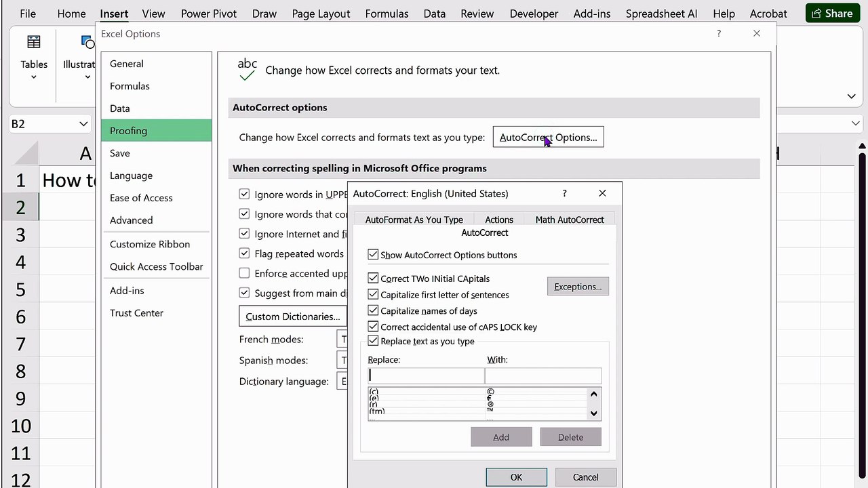868x488 pixels.
Task: Open the French modes dropdown
Action: pyautogui.click(x=342, y=339)
